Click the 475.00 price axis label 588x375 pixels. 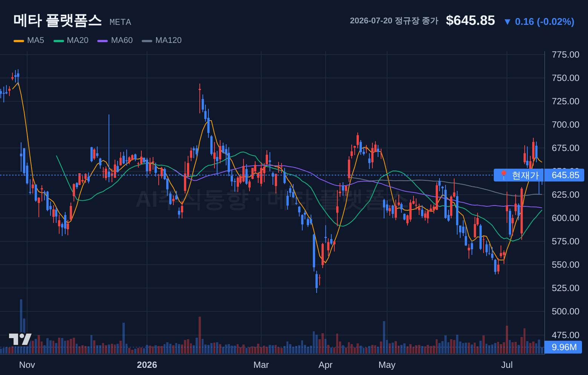[x=565, y=335]
